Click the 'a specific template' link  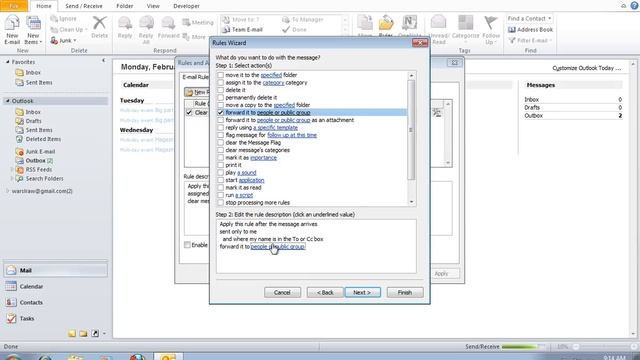[x=276, y=128]
